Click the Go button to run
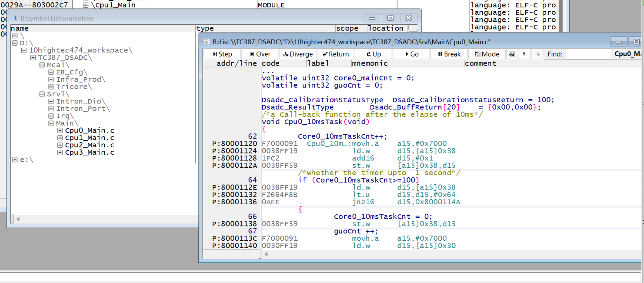 click(x=411, y=54)
